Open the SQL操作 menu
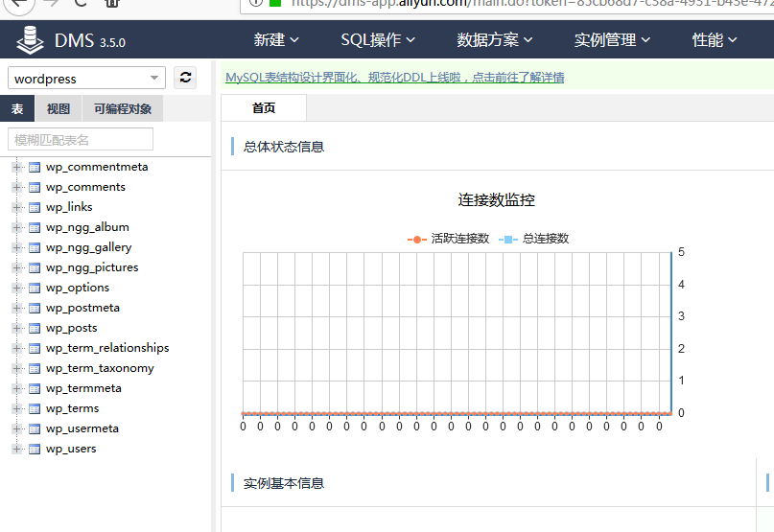The image size is (774, 532). click(x=378, y=39)
